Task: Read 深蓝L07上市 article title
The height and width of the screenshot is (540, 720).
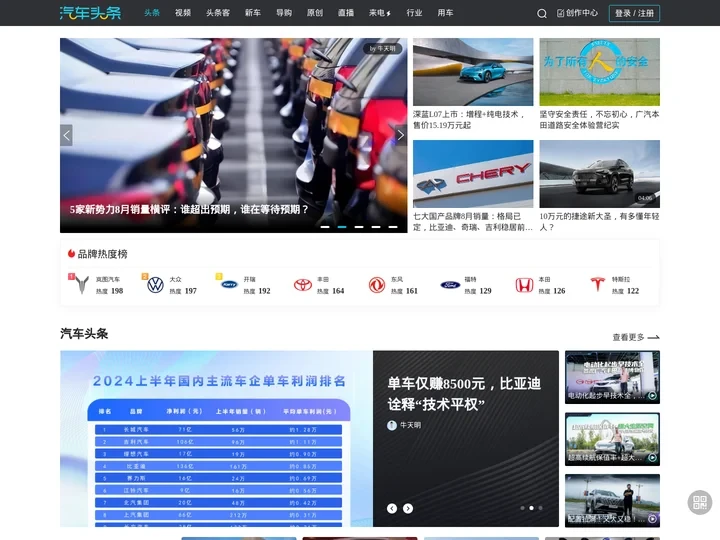Action: (469, 119)
